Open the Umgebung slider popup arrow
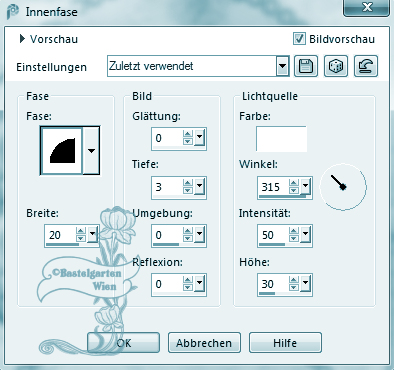Screen dimensions: 394x370 tap(199, 235)
